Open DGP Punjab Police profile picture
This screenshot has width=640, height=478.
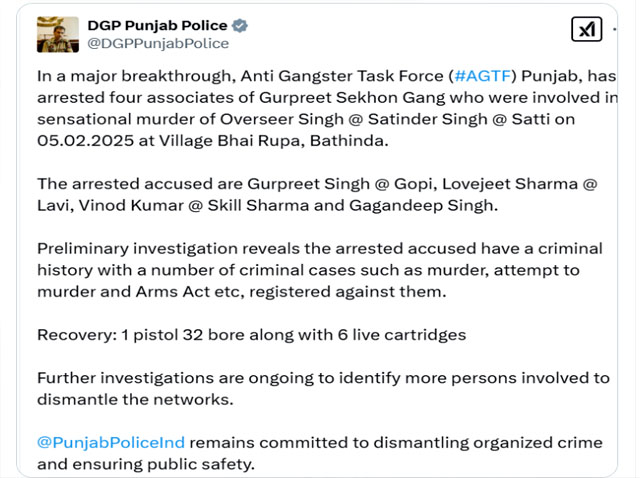pos(58,35)
